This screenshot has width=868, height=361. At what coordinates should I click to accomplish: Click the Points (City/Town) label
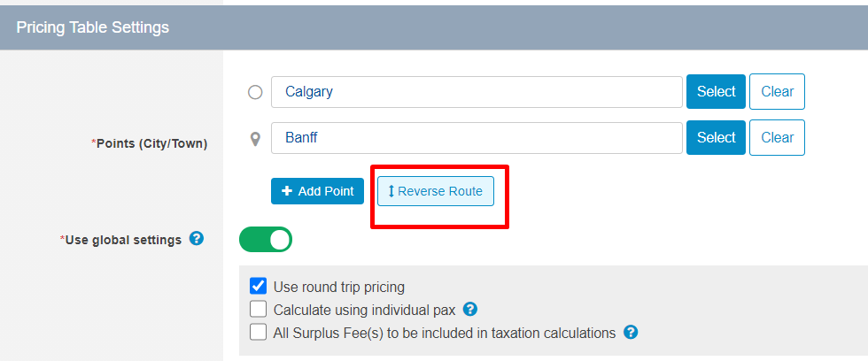click(150, 143)
